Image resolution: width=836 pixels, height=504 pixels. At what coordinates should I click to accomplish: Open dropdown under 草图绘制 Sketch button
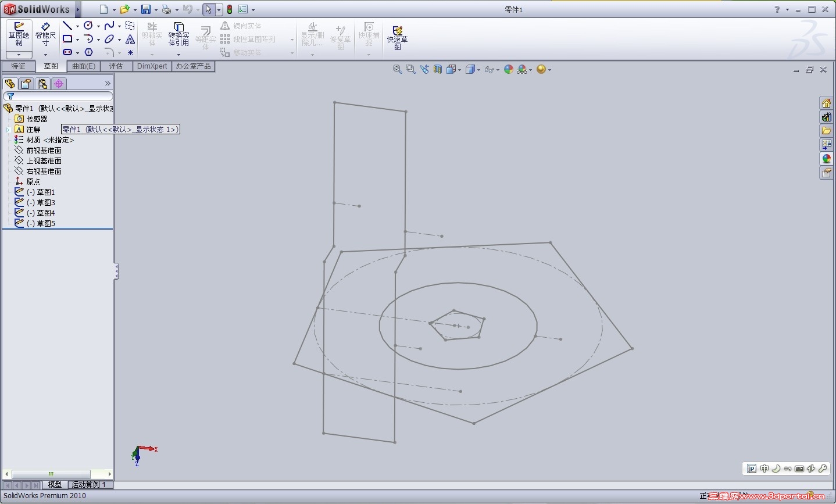coord(19,55)
